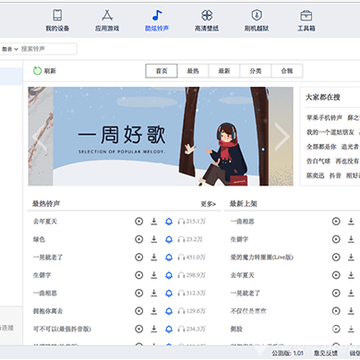360x360 pixels.
Task: Open the 我的设备 device icon
Action: click(x=57, y=15)
